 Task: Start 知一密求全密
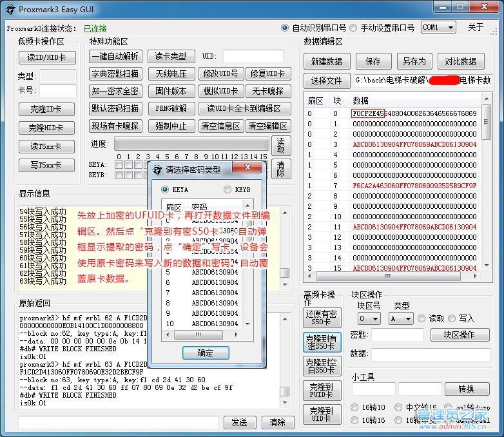[x=115, y=91]
